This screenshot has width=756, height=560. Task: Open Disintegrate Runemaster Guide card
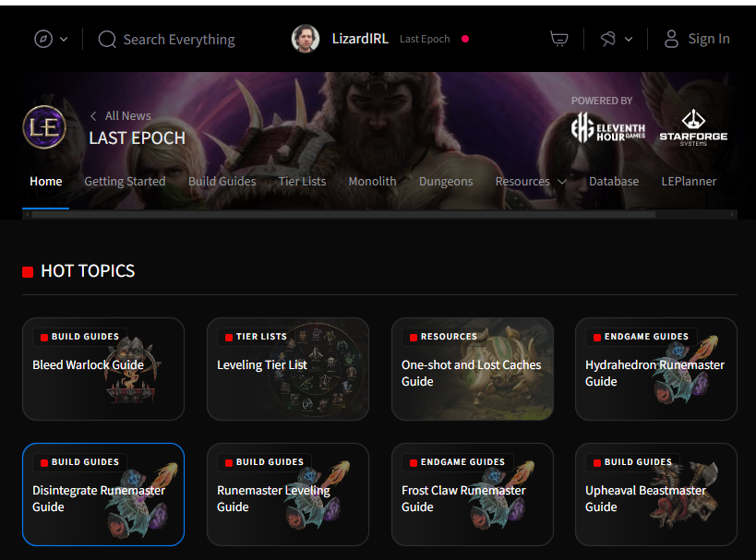pyautogui.click(x=103, y=494)
